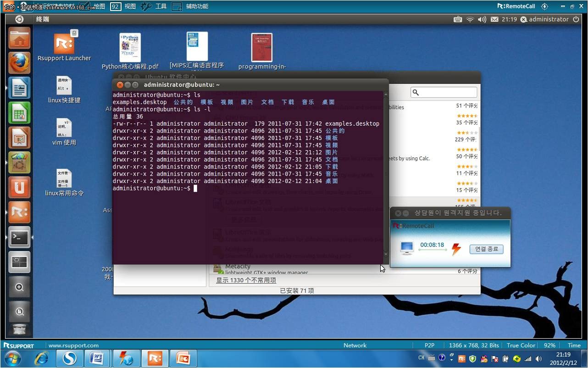588x368 pixels.
Task: Open the Windows Start button
Action: [x=12, y=358]
